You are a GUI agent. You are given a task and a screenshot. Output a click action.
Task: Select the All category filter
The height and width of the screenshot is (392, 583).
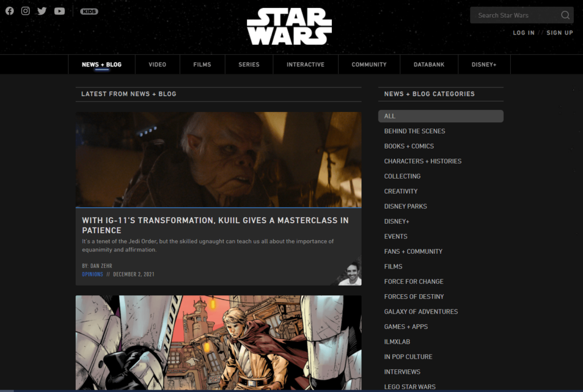441,116
